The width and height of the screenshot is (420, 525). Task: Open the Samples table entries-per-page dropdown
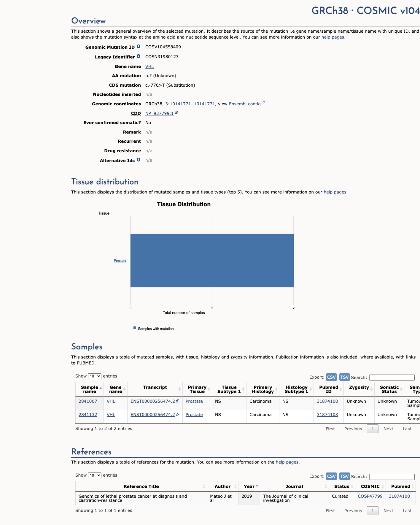pos(95,376)
